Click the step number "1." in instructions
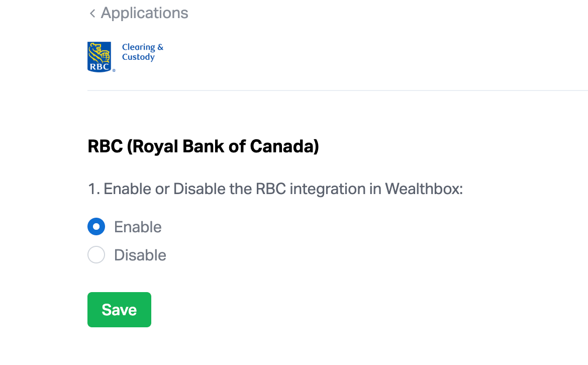The height and width of the screenshot is (365, 588). point(93,190)
